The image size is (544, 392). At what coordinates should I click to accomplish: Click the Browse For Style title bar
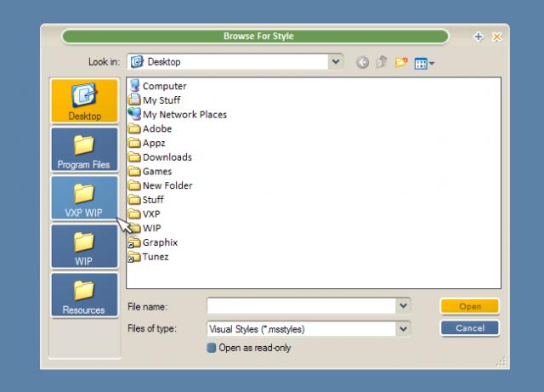[255, 36]
